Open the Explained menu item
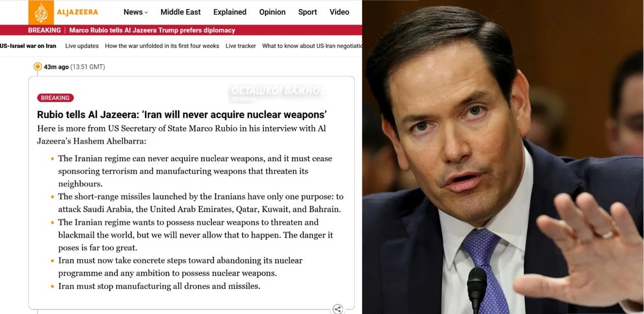Viewport: 644px width, 314px height. pyautogui.click(x=230, y=12)
